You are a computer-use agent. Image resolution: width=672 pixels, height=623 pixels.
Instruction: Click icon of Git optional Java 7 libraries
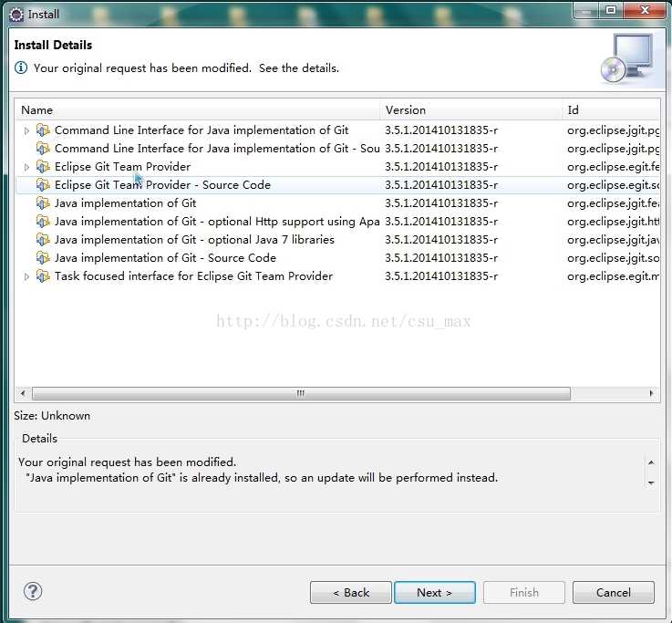(43, 240)
